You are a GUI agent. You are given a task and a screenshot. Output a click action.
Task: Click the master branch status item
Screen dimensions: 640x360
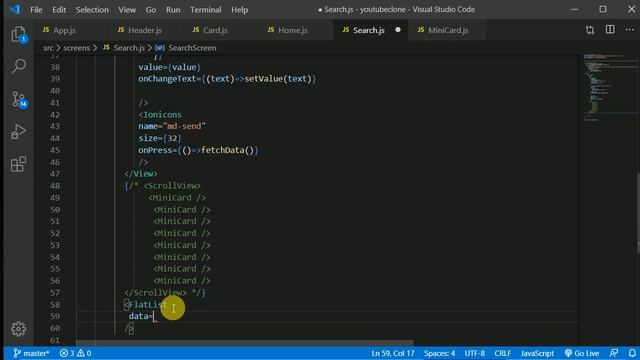click(x=31, y=353)
